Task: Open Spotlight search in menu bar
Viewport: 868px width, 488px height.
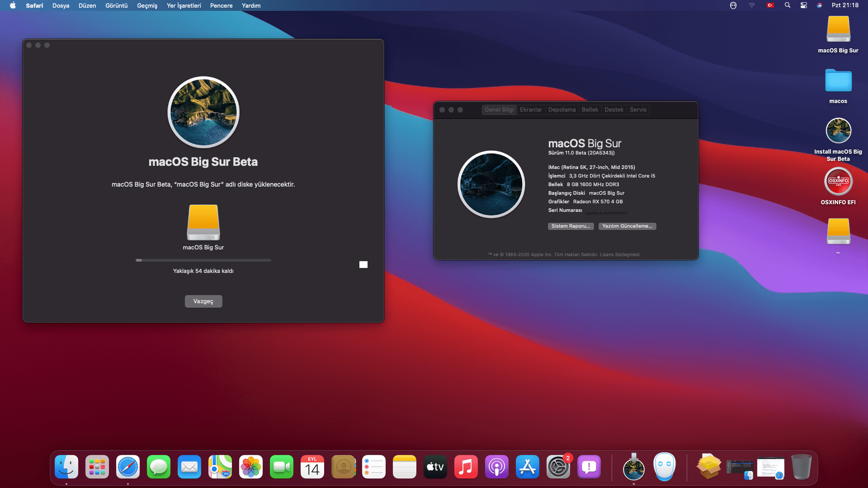Action: coord(788,5)
